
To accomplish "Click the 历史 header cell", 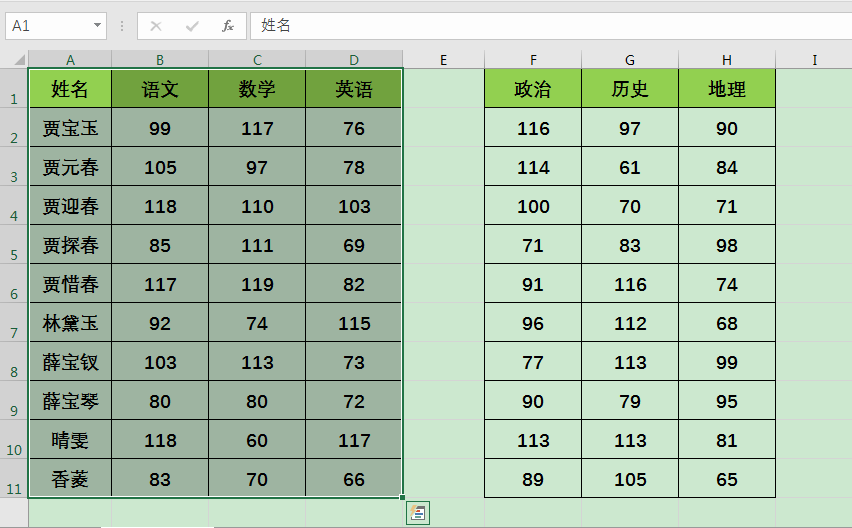I will (x=630, y=89).
